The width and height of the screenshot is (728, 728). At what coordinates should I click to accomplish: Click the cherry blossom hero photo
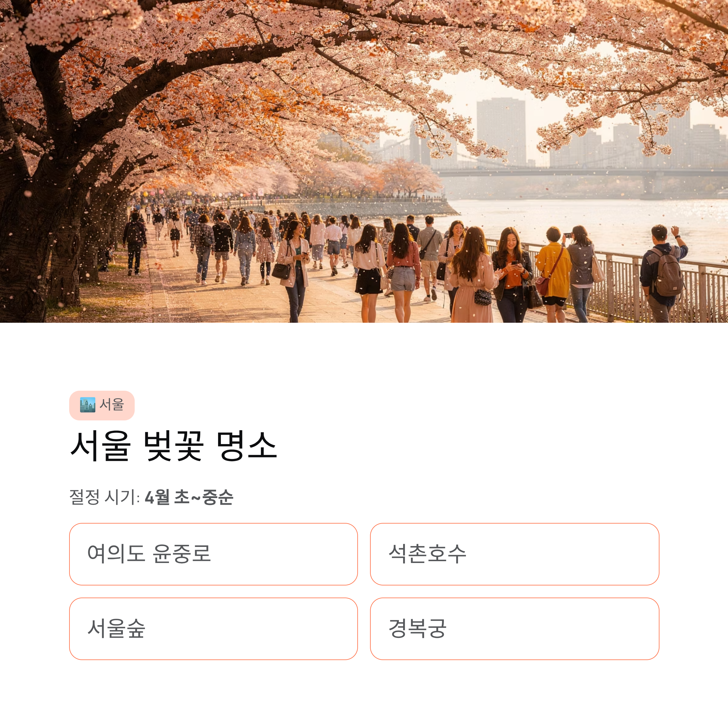click(x=364, y=161)
